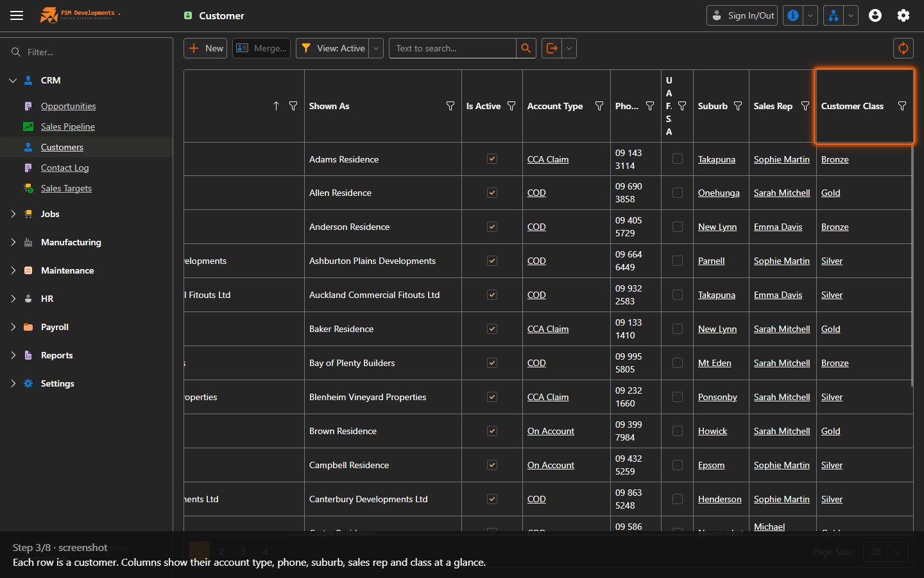Expand the Maintenance sidebar section
The image size is (924, 578).
13,270
